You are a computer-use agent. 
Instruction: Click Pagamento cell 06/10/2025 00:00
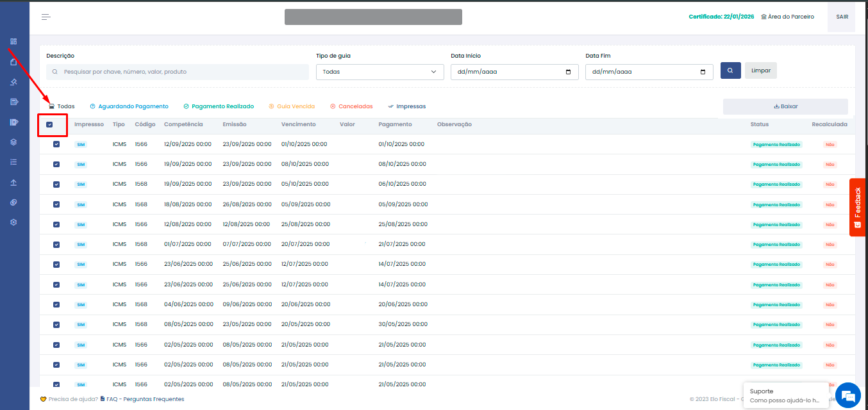click(x=402, y=184)
